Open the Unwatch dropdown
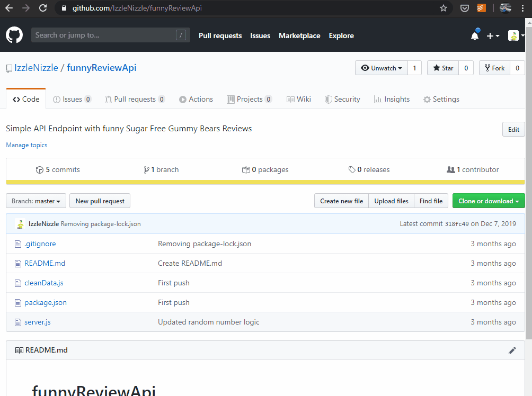The image size is (532, 396). (x=382, y=68)
